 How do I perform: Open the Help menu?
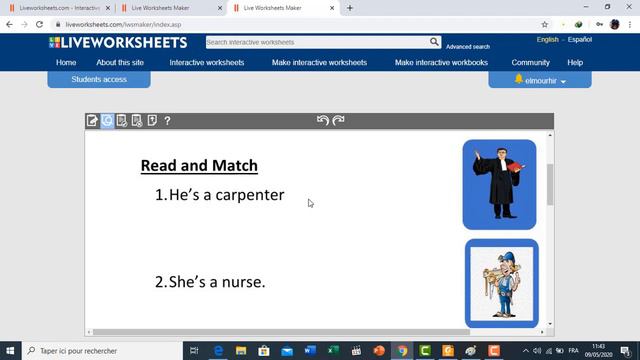point(575,62)
